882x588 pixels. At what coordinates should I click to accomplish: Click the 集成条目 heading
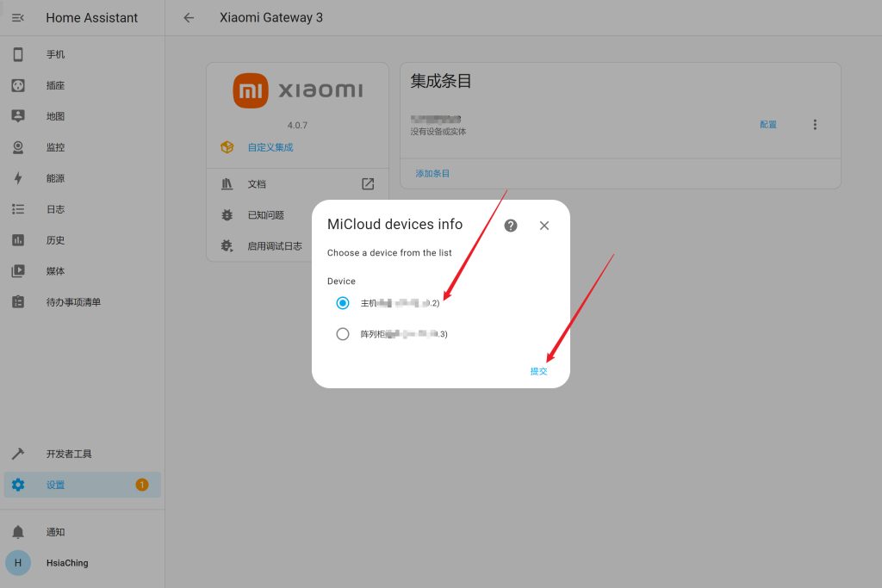441,81
